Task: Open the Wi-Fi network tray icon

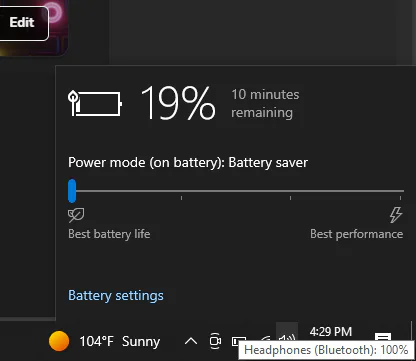Action: pyautogui.click(x=266, y=339)
